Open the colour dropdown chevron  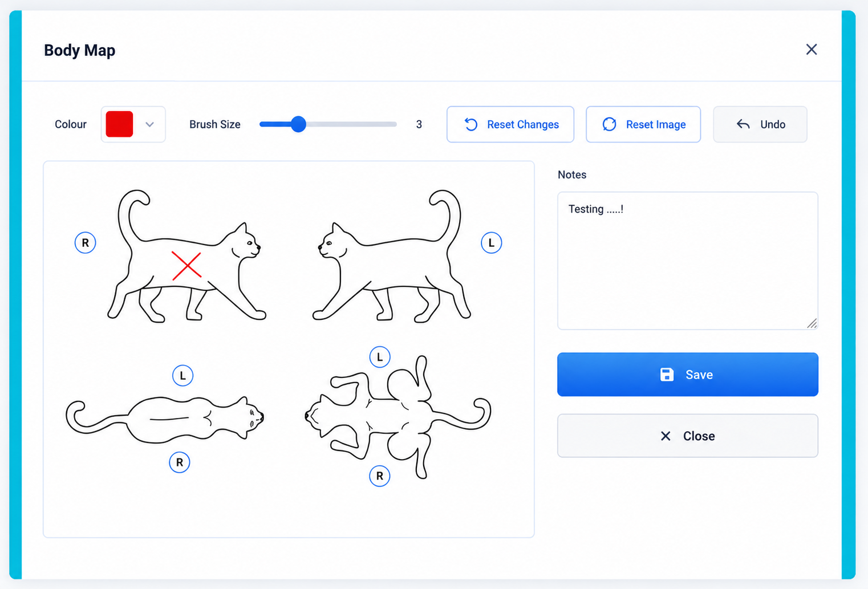149,124
